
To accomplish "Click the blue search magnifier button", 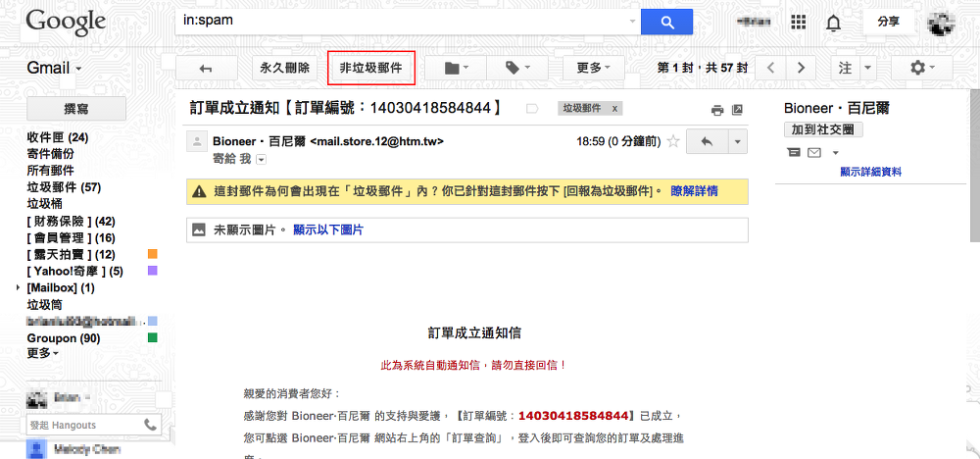I will coord(666,22).
